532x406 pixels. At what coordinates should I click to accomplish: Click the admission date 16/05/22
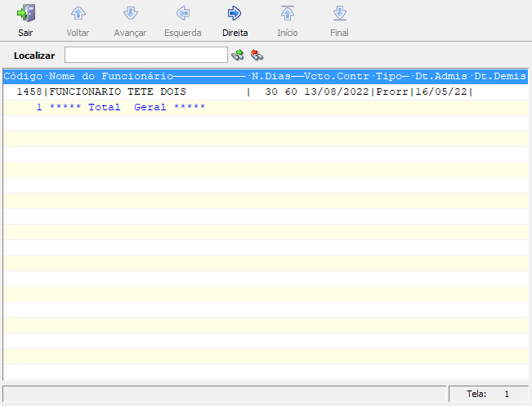pos(442,92)
